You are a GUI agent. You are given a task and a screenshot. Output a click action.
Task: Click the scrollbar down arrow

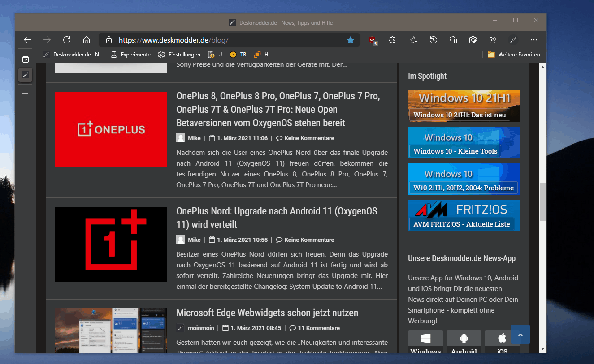tap(542, 349)
